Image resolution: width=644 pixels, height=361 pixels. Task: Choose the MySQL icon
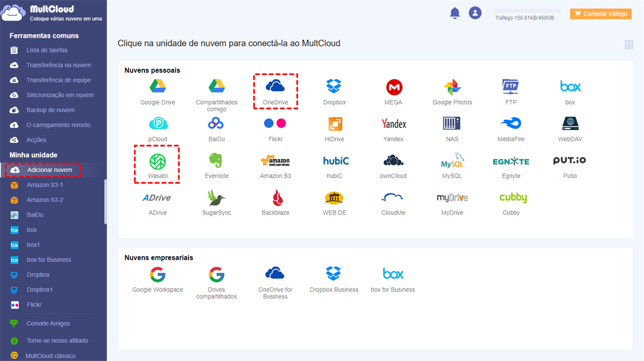452,161
